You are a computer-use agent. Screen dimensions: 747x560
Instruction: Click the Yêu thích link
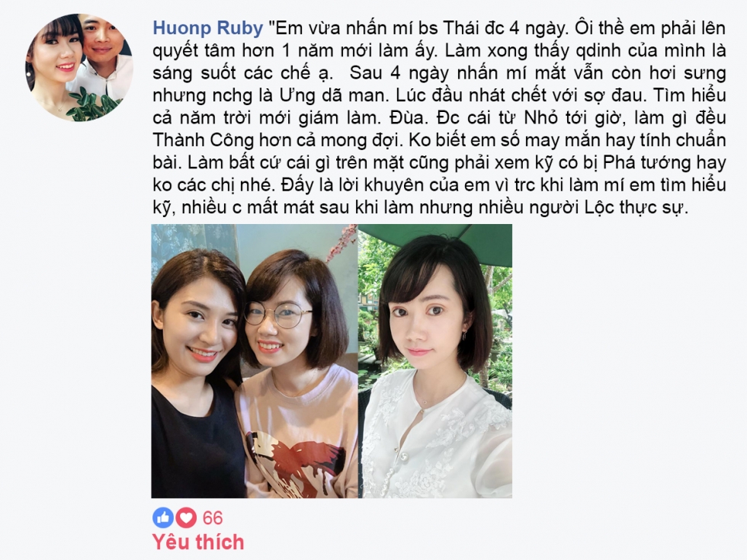click(x=197, y=542)
